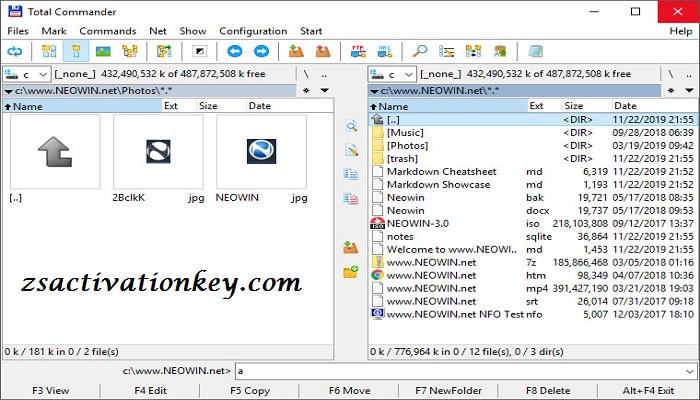Open the Net menu

coord(158,31)
